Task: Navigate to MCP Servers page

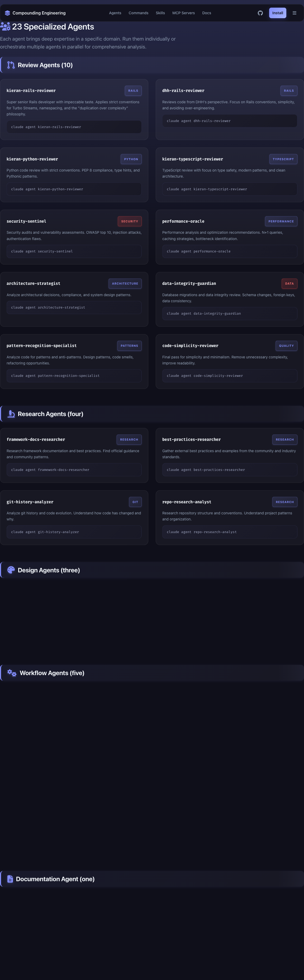Action: pyautogui.click(x=183, y=13)
